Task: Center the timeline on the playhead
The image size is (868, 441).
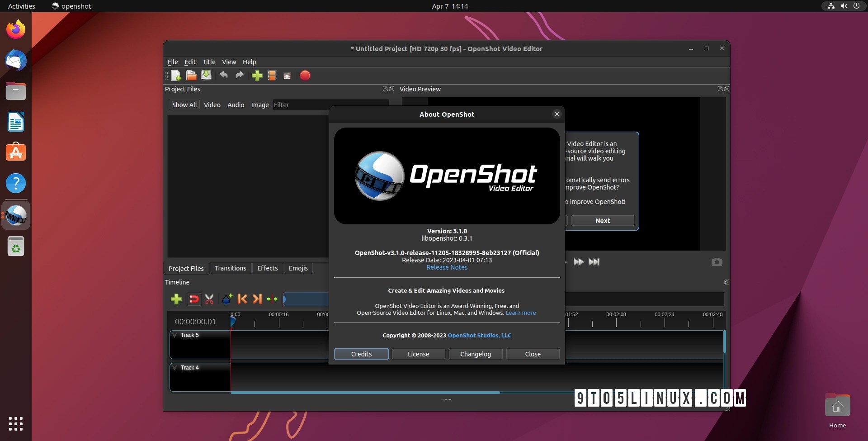Action: click(272, 299)
